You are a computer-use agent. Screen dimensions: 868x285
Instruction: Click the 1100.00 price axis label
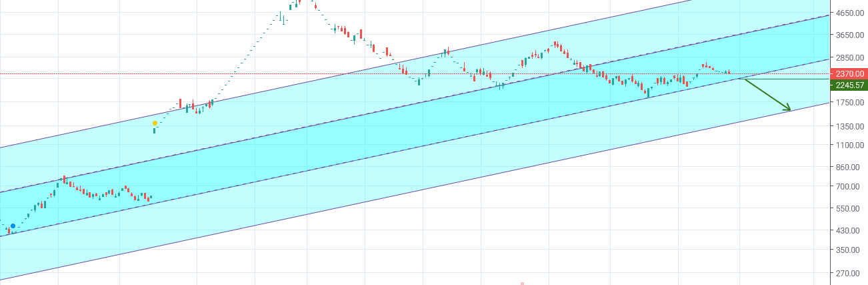coord(849,145)
